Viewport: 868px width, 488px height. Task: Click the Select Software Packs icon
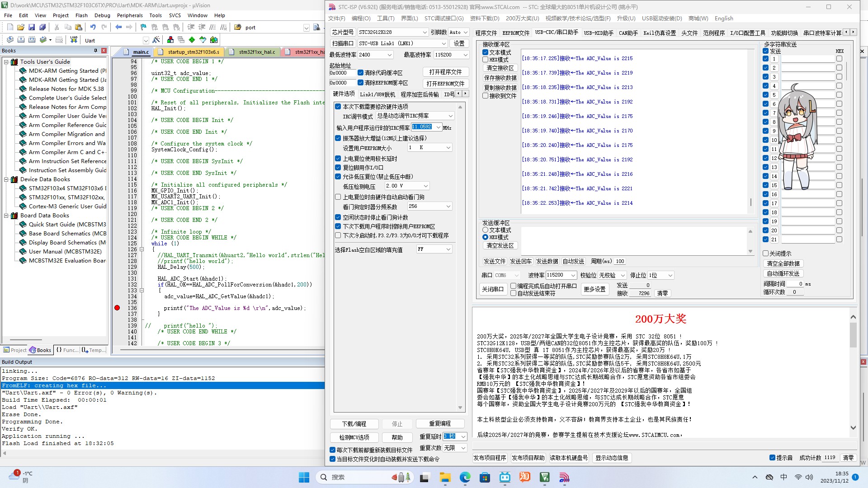203,40
